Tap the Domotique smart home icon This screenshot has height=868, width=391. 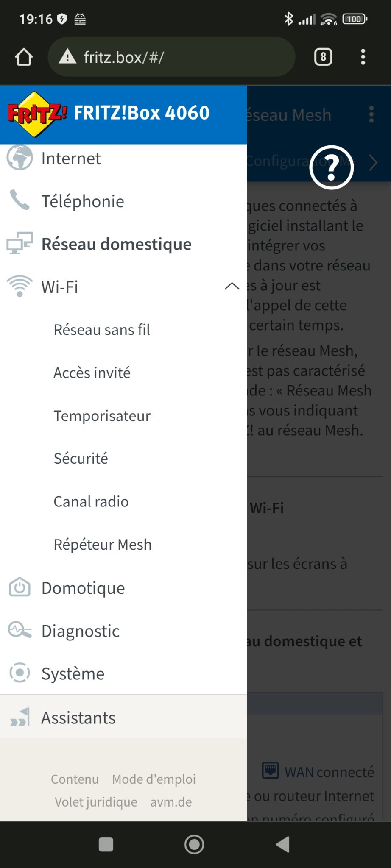(20, 588)
